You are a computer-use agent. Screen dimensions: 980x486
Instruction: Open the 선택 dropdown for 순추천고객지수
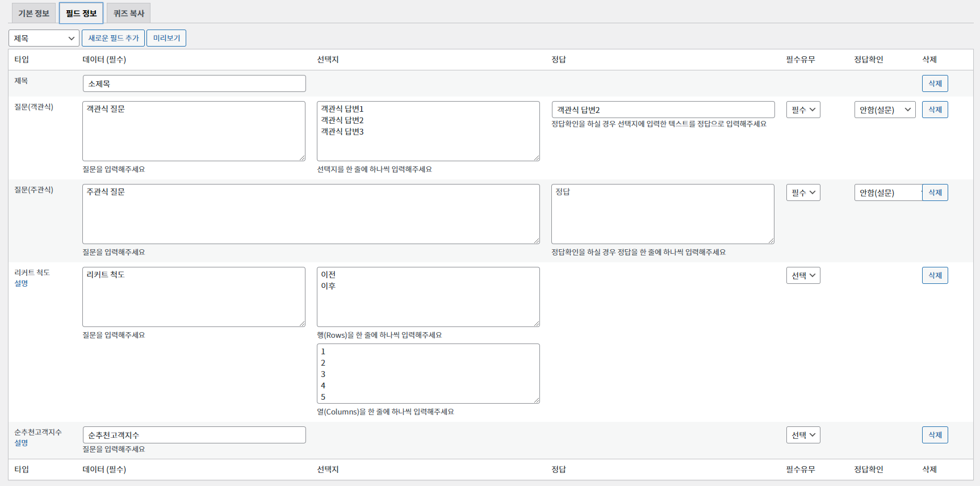[803, 435]
